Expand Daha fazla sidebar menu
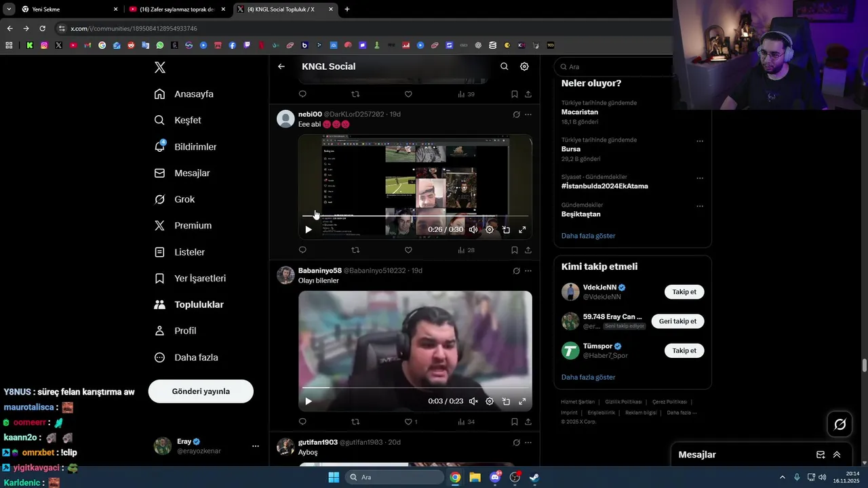 (186, 357)
